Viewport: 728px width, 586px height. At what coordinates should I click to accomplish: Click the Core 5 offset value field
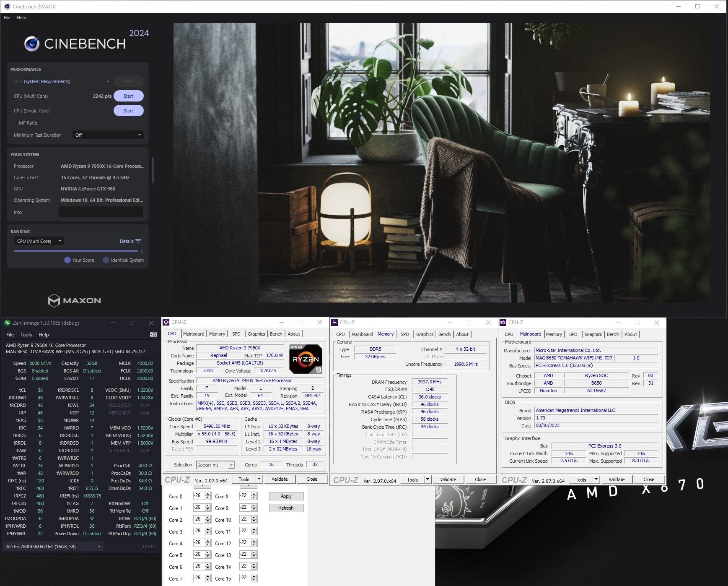tap(199, 555)
